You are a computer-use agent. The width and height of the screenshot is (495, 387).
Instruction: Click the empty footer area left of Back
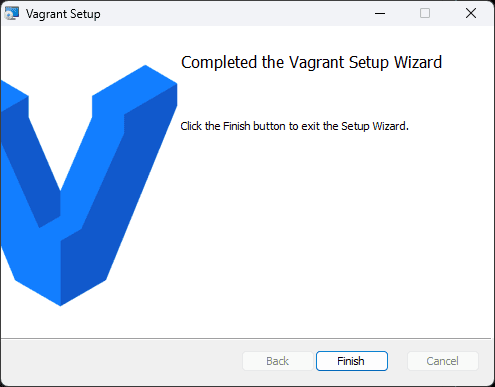(x=122, y=362)
